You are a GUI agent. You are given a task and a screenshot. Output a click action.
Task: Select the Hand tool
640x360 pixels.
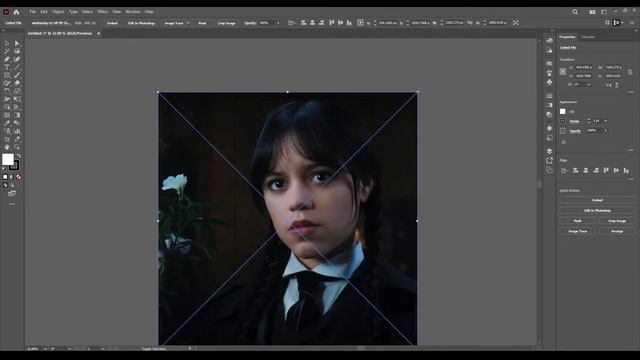7,147
